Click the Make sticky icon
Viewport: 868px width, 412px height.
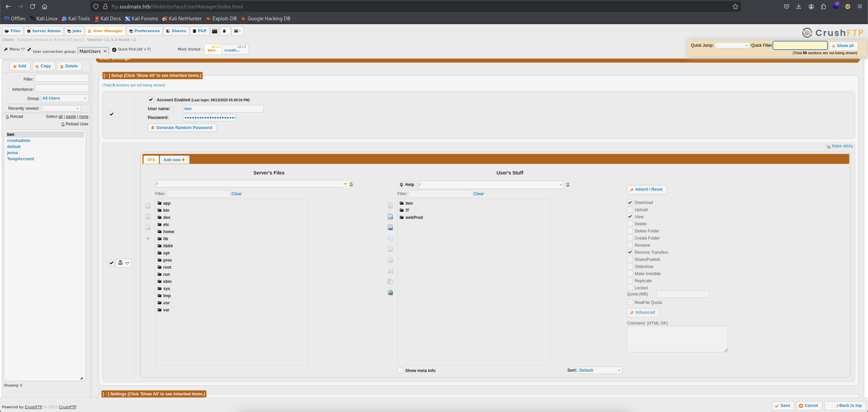[x=828, y=146]
